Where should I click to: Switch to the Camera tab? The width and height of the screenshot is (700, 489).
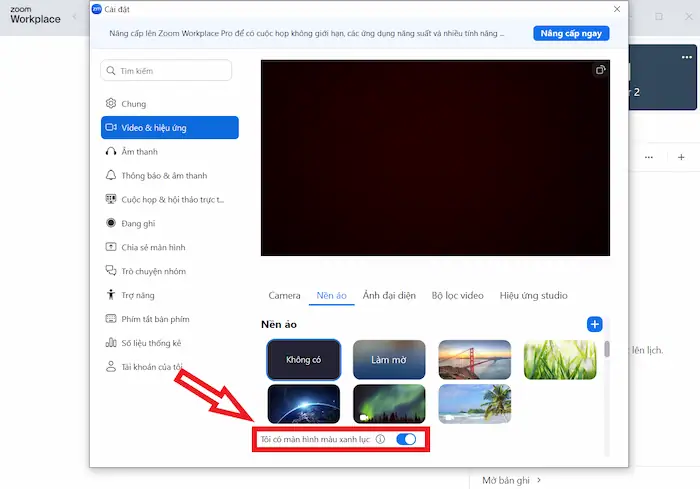[x=284, y=296]
